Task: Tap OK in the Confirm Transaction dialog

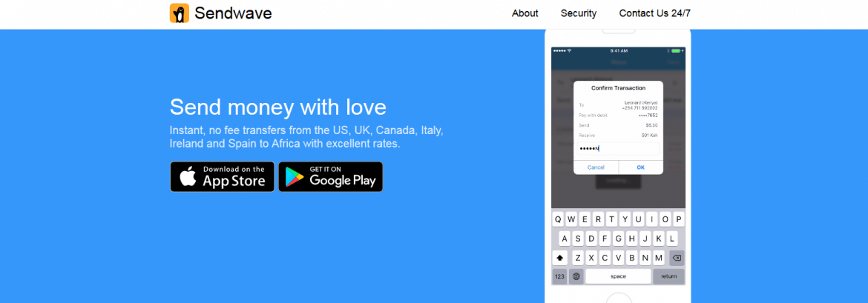Action: pos(640,167)
